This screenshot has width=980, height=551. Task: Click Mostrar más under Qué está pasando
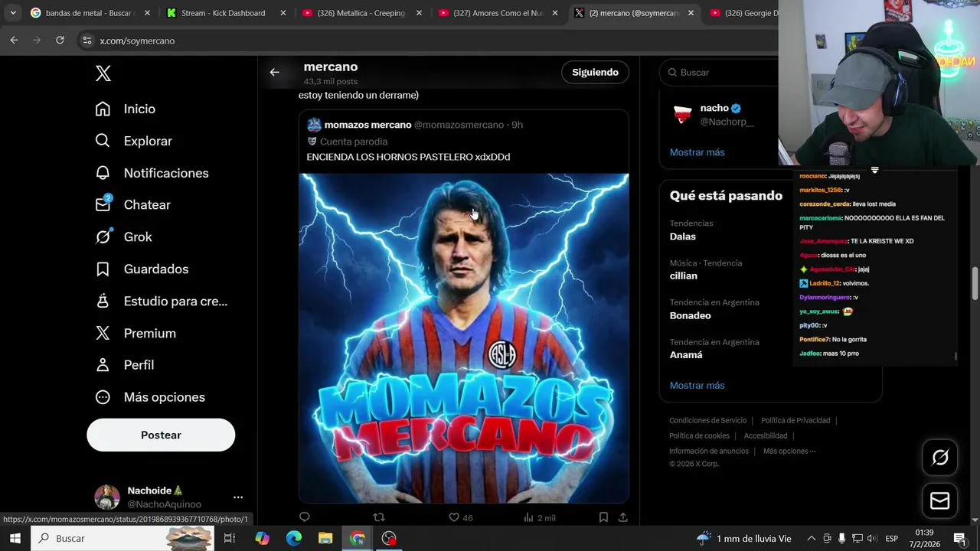tap(697, 386)
